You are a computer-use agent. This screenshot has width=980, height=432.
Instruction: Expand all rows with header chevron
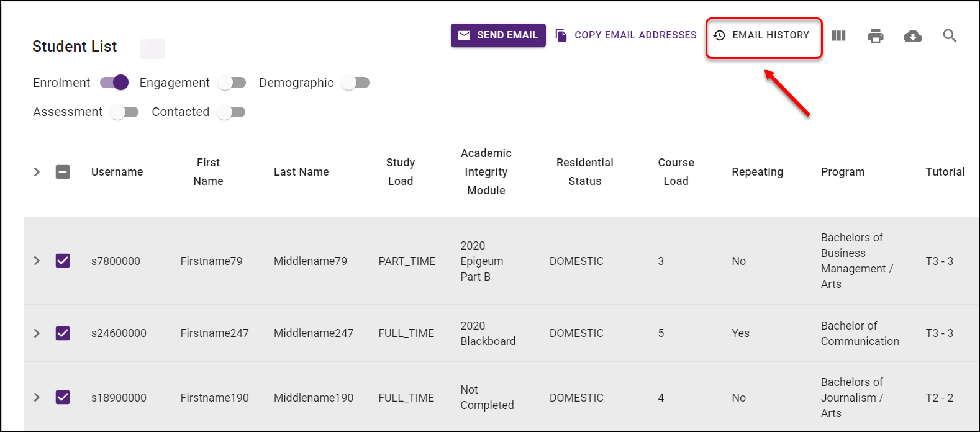(x=37, y=172)
